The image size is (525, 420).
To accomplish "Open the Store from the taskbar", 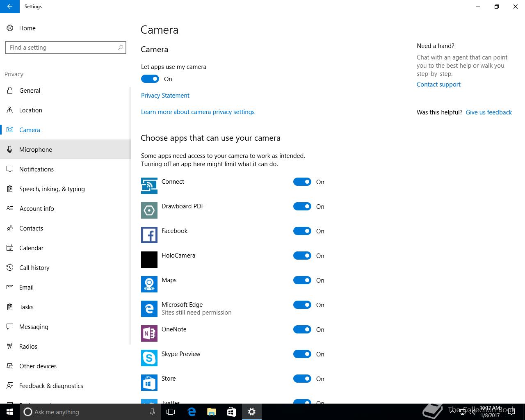I will 231,412.
